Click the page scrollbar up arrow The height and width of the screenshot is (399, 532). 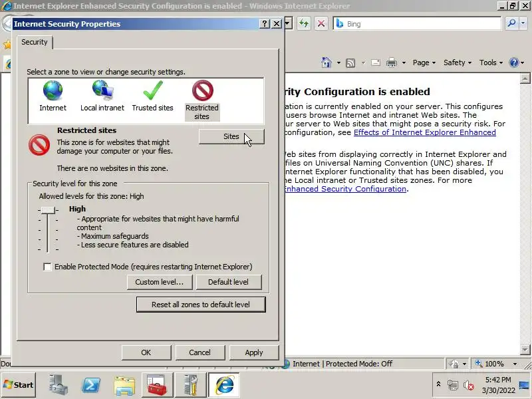tap(525, 78)
